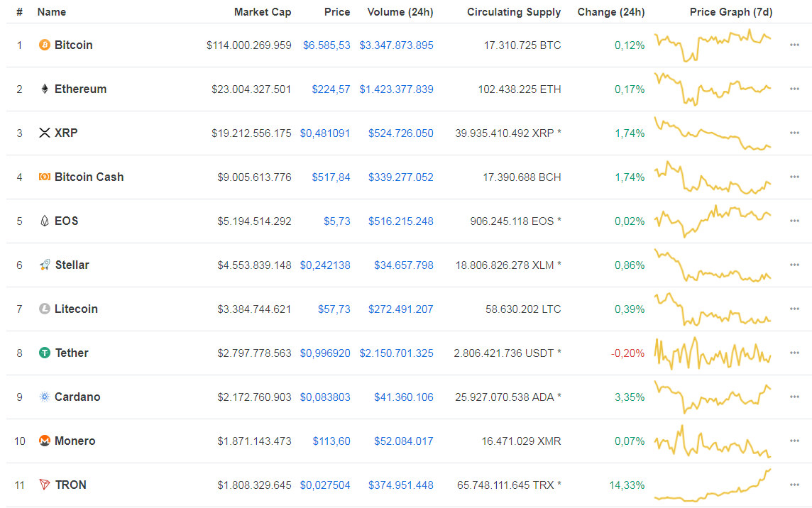The image size is (812, 508).
Task: Click the Bitcoin coin logo icon
Action: (x=45, y=45)
